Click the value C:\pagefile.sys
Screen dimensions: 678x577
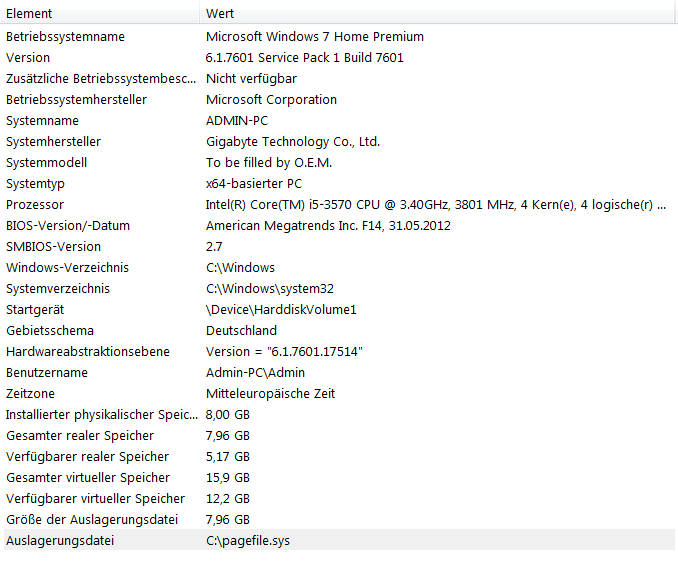tap(248, 541)
